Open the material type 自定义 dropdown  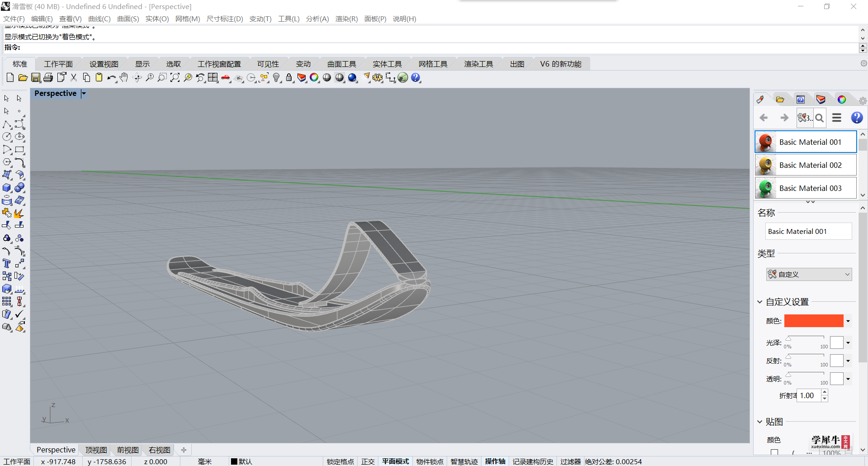(809, 274)
